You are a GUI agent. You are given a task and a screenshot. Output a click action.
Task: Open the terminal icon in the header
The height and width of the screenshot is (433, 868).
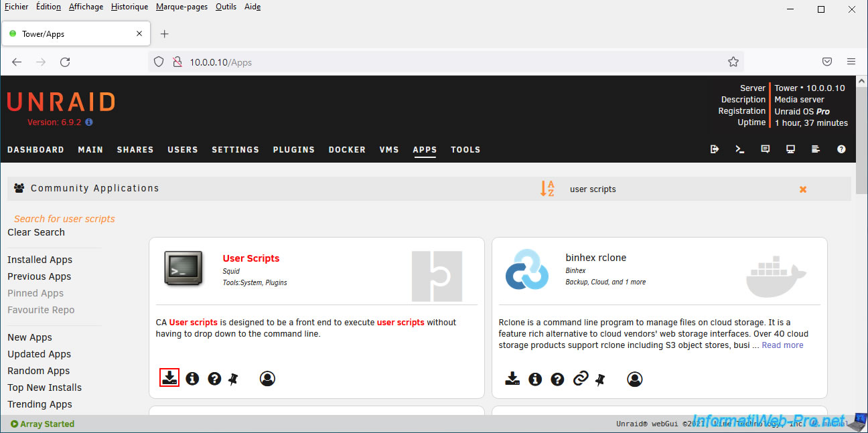click(740, 149)
